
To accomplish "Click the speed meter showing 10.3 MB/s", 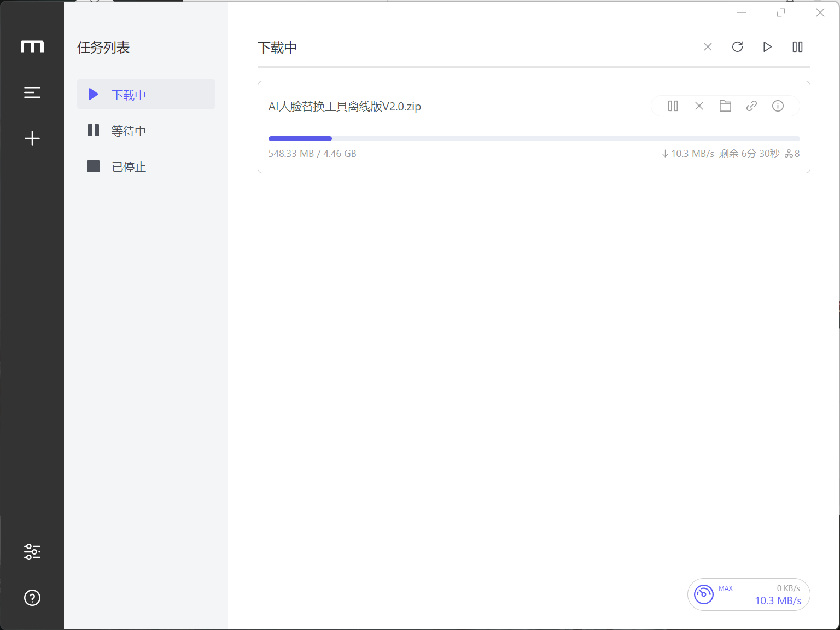I will pyautogui.click(x=748, y=594).
